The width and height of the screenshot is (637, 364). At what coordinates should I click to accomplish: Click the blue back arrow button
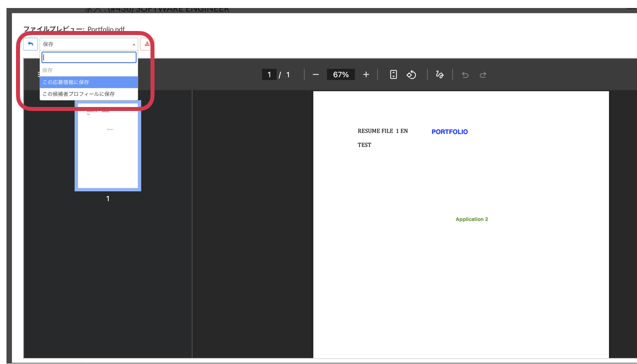(30, 44)
